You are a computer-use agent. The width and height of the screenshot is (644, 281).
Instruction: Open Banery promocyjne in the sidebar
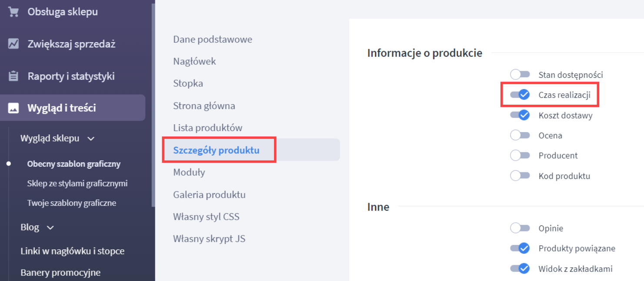(x=60, y=272)
